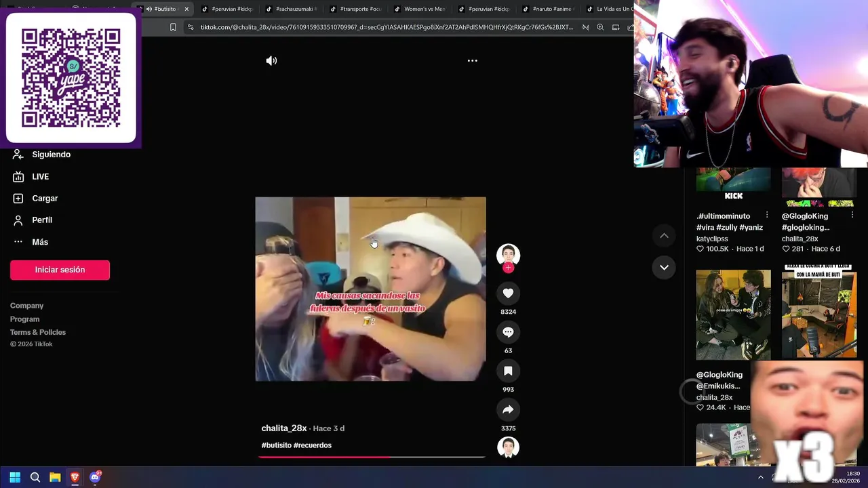Open the sound disc avatar below share count
Image resolution: width=868 pixels, height=488 pixels.
(x=508, y=447)
